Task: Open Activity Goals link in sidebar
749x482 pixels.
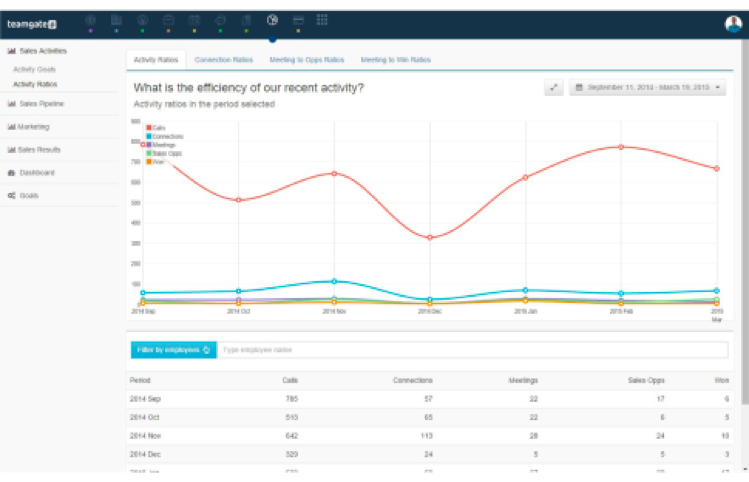Action: pos(33,69)
